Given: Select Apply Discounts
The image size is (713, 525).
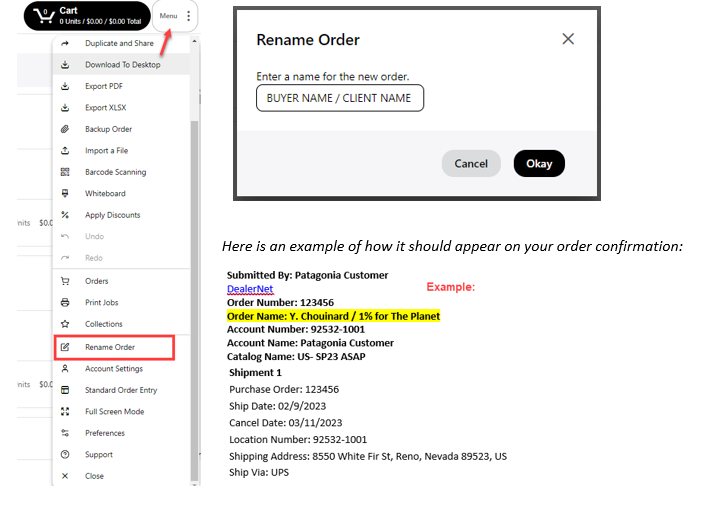Looking at the screenshot, I should tap(112, 215).
